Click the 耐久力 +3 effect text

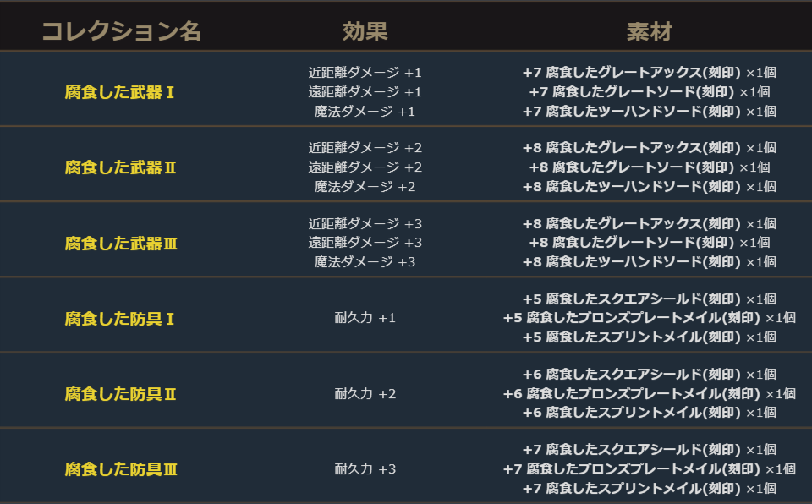click(x=365, y=468)
